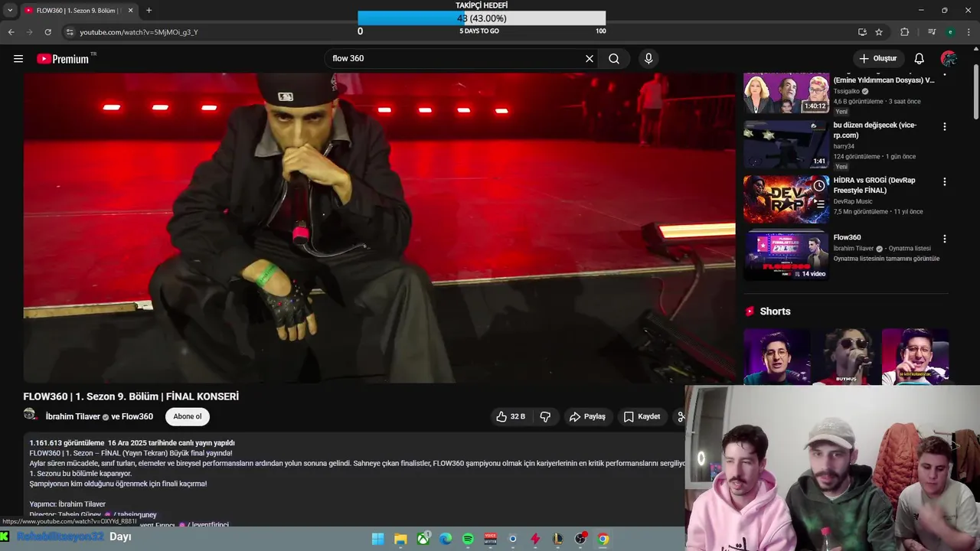Open a new browser tab with plus
Screen dimensions: 980x551
click(x=149, y=10)
